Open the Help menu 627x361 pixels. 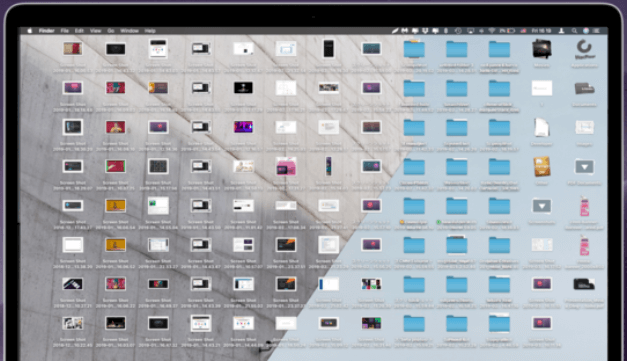click(150, 31)
